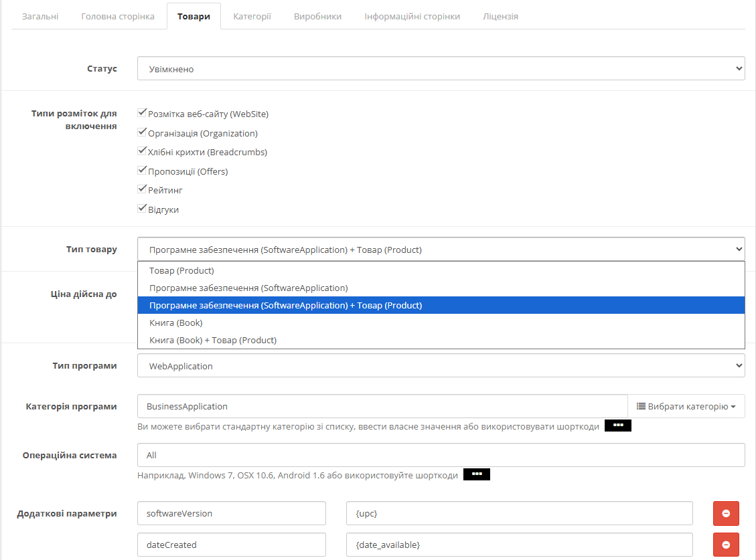The image size is (756, 560).
Task: Show shortcodes for program category
Action: [x=617, y=426]
